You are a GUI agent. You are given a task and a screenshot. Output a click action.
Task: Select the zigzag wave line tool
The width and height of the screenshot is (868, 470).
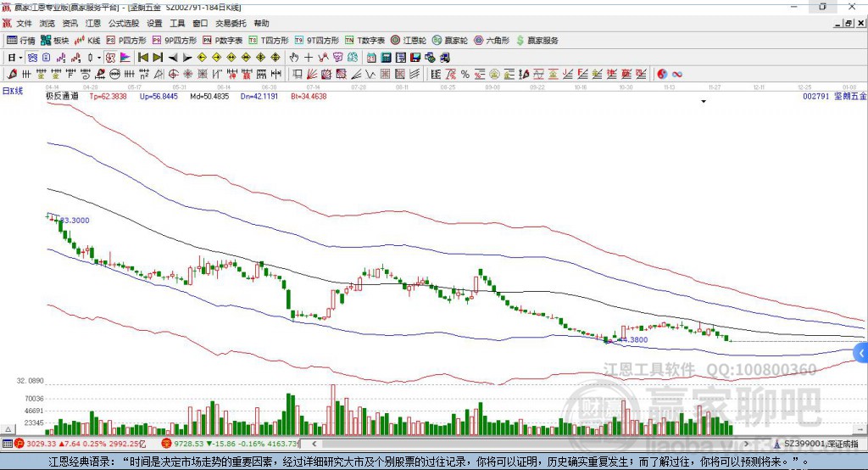tap(370, 74)
